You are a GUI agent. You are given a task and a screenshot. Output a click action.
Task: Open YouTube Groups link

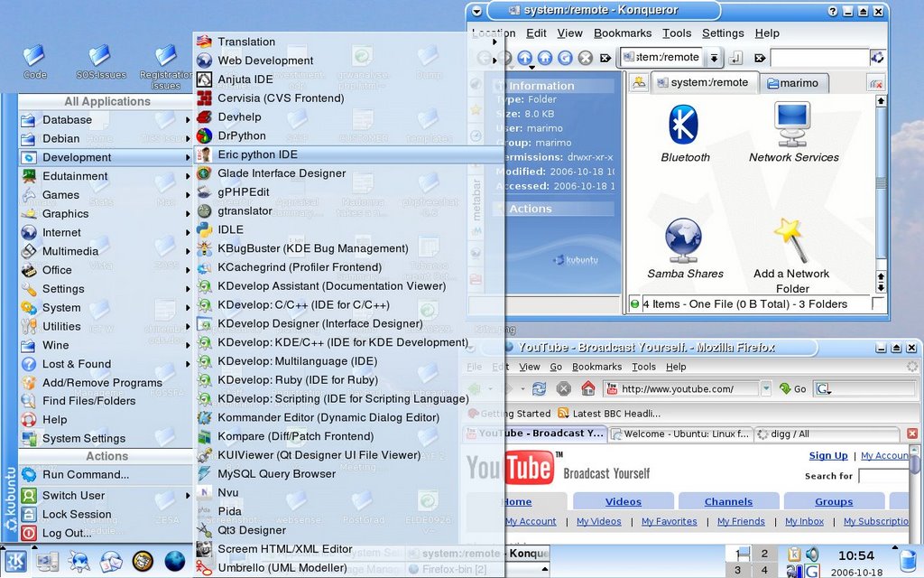coord(833,501)
